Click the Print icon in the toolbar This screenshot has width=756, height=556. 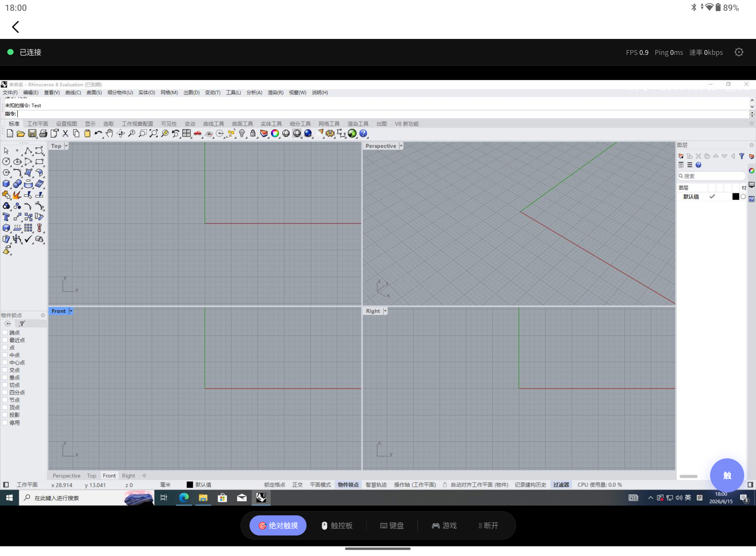pos(43,133)
